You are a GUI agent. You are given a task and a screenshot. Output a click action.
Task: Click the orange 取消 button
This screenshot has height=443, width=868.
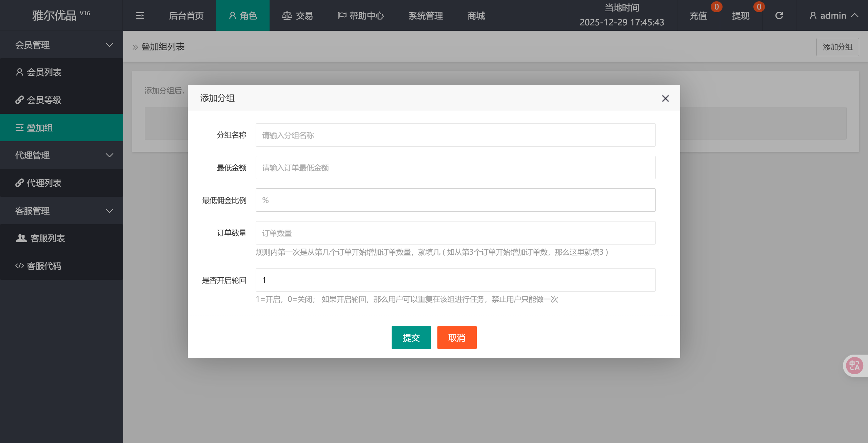tap(457, 337)
